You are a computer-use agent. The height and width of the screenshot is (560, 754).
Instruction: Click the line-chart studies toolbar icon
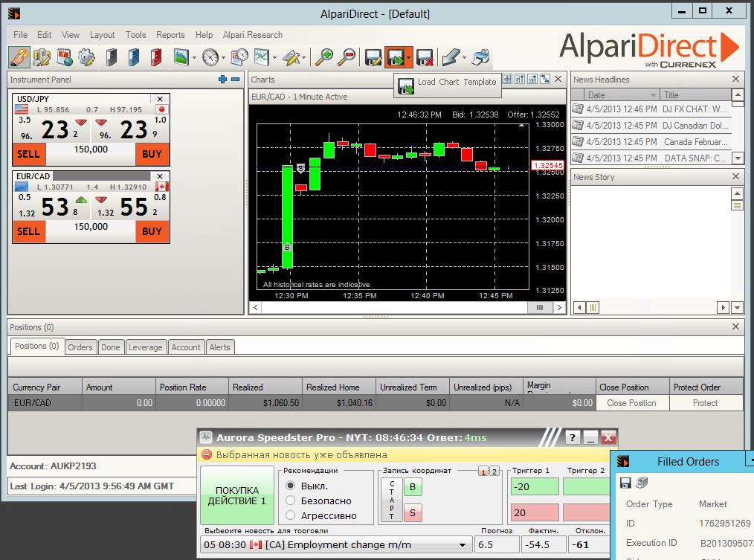tap(262, 57)
